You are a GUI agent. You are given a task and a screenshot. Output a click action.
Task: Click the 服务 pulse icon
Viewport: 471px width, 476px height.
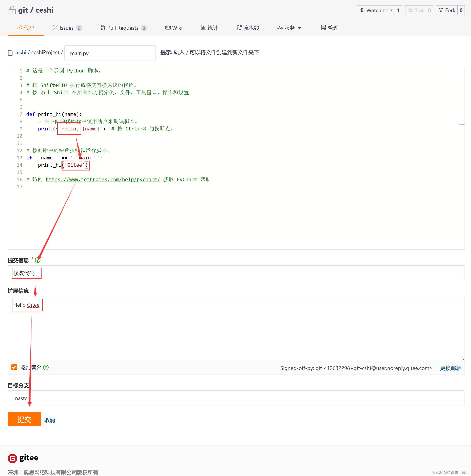(280, 28)
